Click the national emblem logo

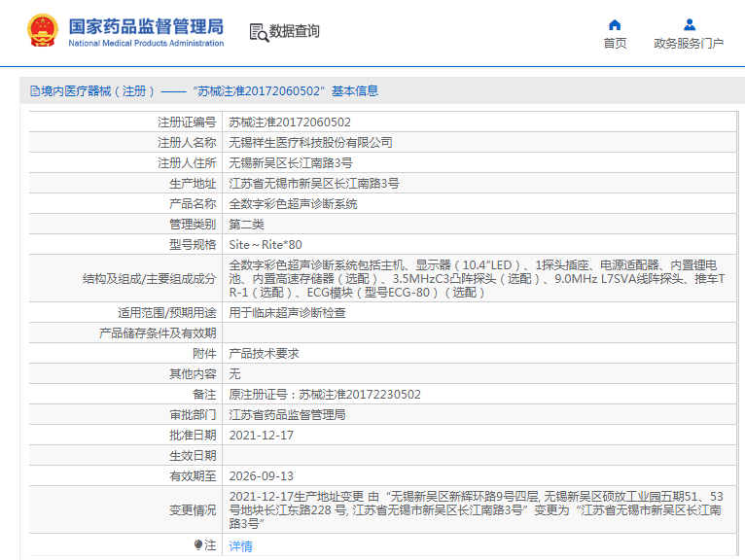[x=43, y=30]
